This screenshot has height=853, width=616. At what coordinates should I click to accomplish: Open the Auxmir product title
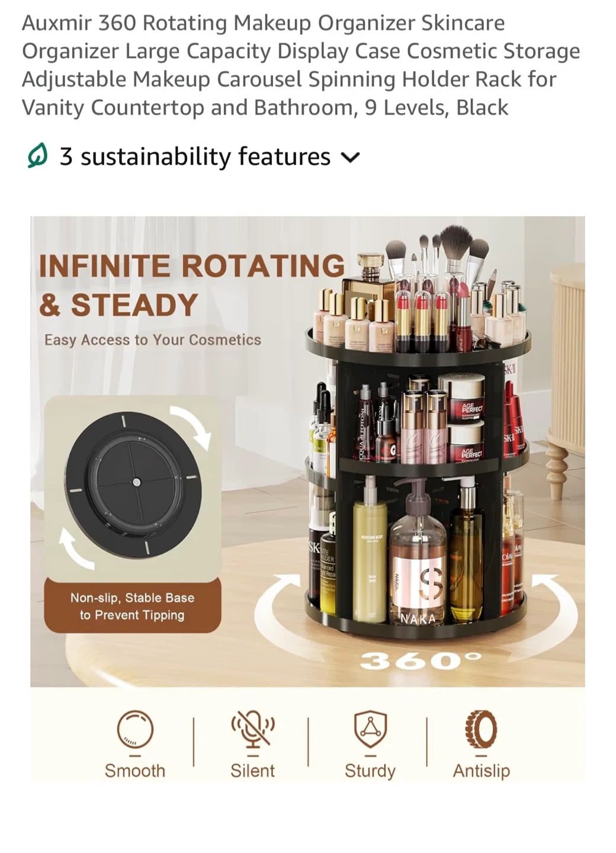pos(301,65)
